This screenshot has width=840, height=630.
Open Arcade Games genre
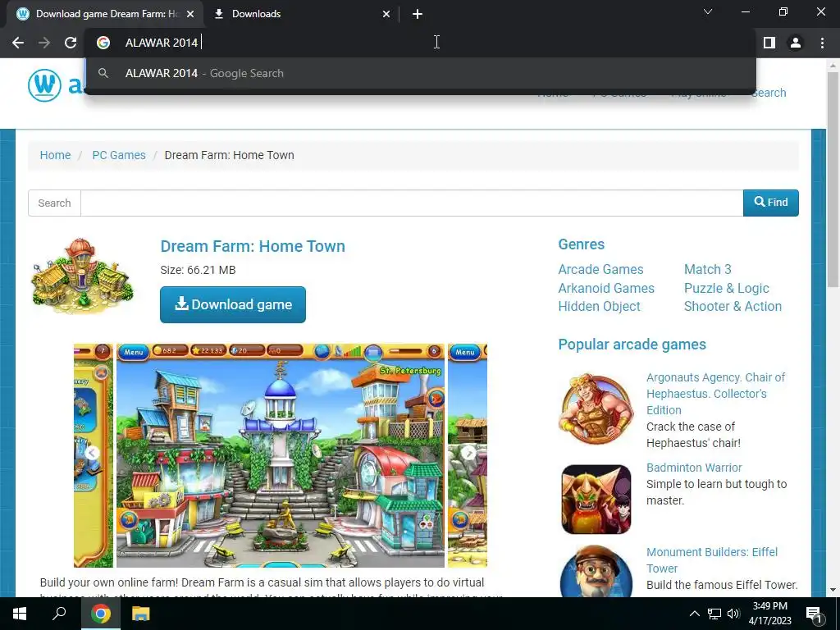click(600, 269)
